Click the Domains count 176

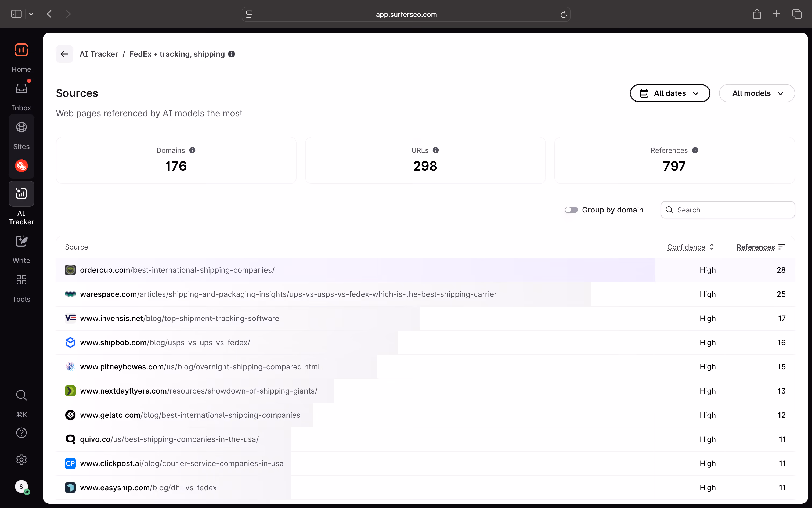176,166
